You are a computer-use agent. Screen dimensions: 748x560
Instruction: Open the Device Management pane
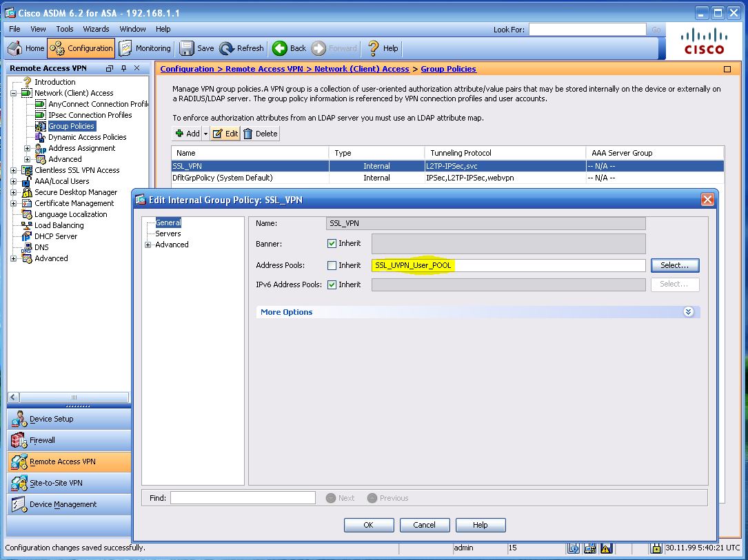coord(69,504)
